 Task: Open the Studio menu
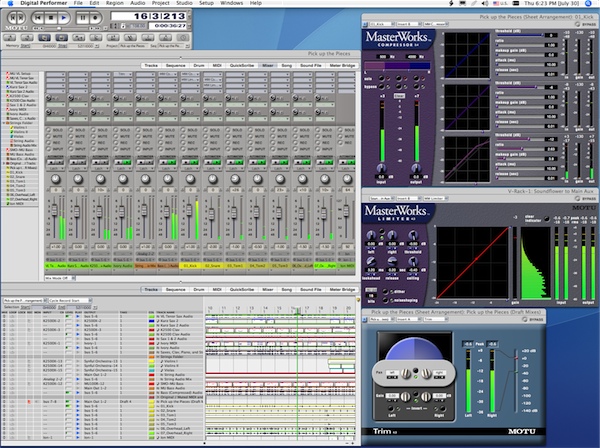coord(184,3)
